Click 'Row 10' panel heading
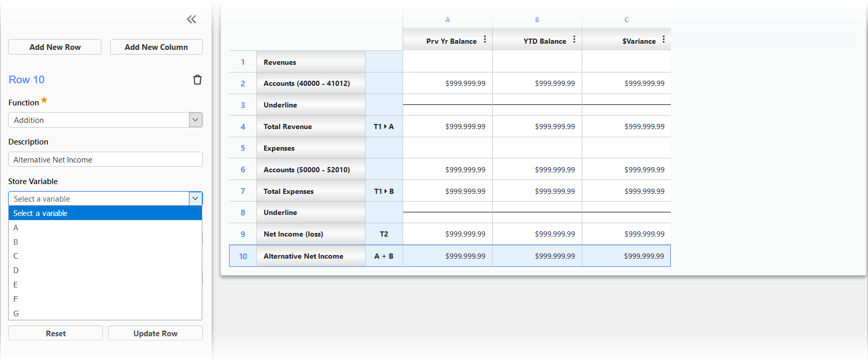Image resolution: width=868 pixels, height=362 pixels. point(27,80)
